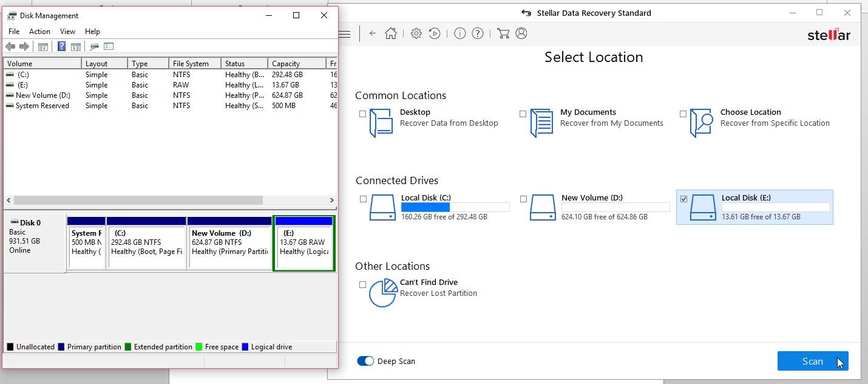868x384 pixels.
Task: Select the (C:) row in volume list
Action: 170,75
